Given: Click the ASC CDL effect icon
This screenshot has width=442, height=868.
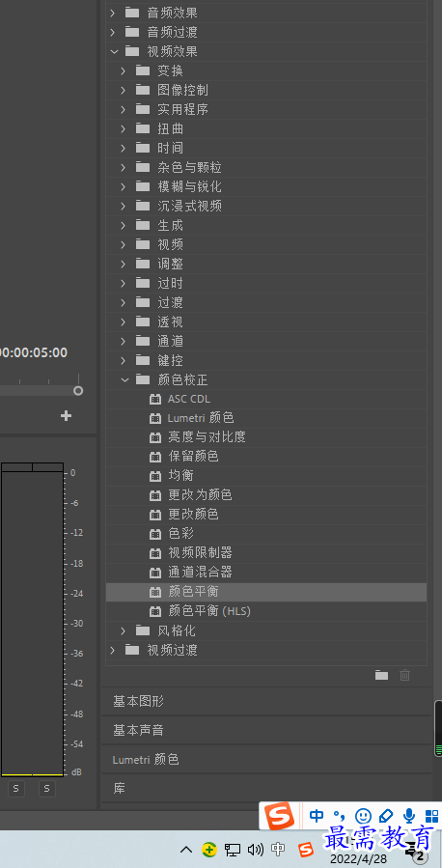Looking at the screenshot, I should (155, 399).
